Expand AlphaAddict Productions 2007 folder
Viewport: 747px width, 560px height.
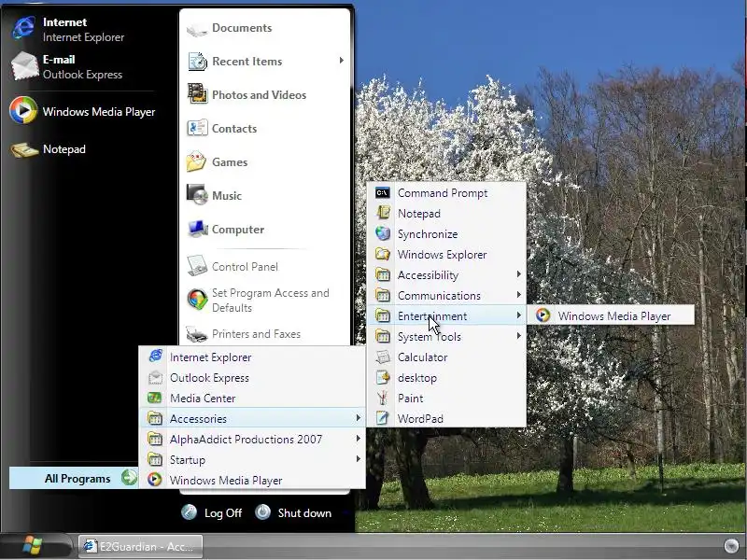coord(252,439)
